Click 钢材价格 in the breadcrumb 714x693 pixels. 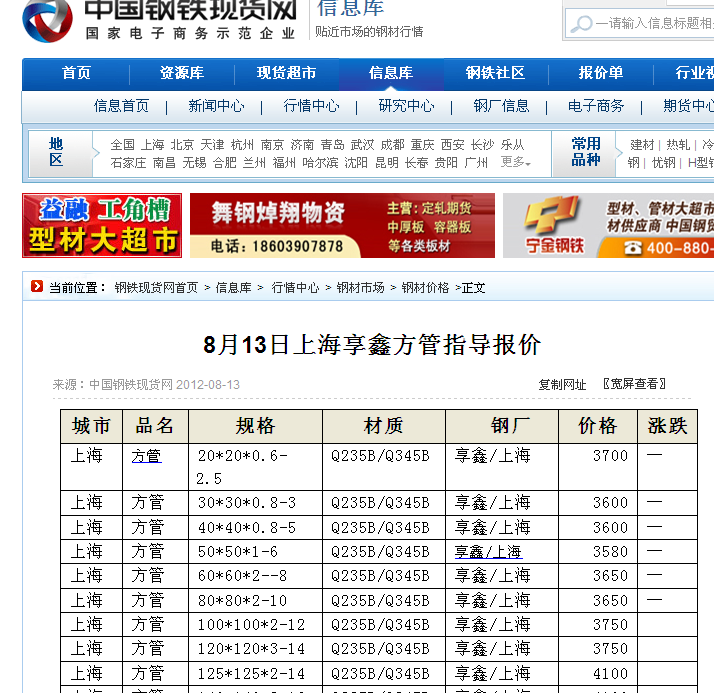tap(425, 288)
